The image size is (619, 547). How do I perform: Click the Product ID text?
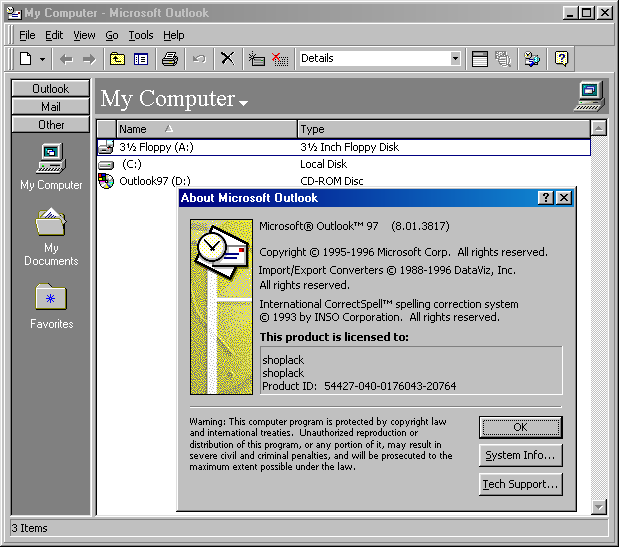click(x=359, y=386)
